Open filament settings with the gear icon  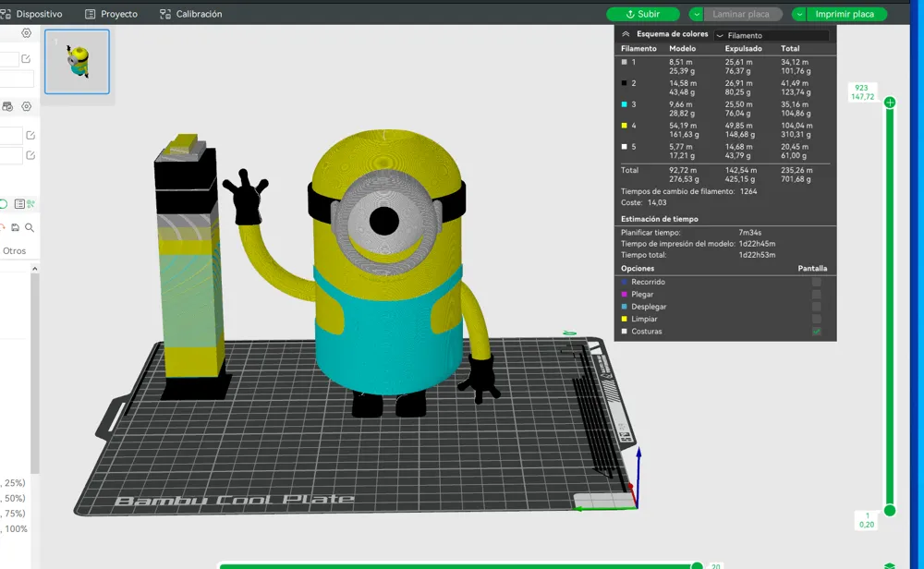pos(26,106)
